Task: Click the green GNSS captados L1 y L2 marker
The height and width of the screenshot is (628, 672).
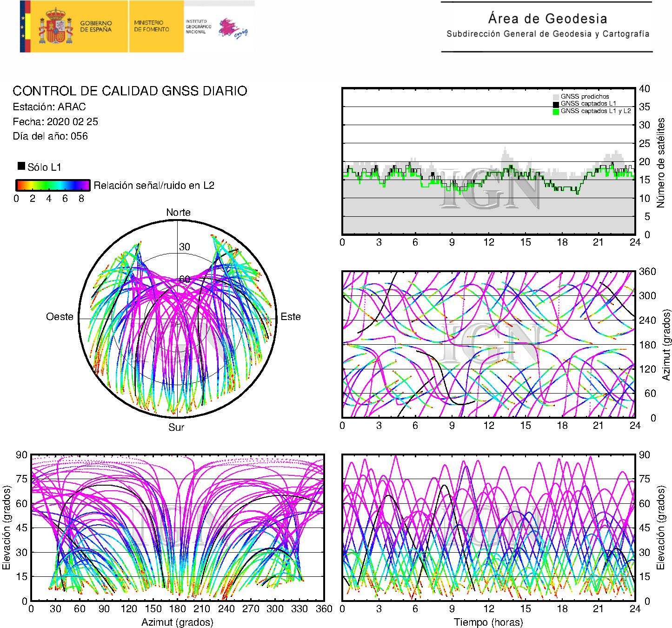Action: click(556, 112)
